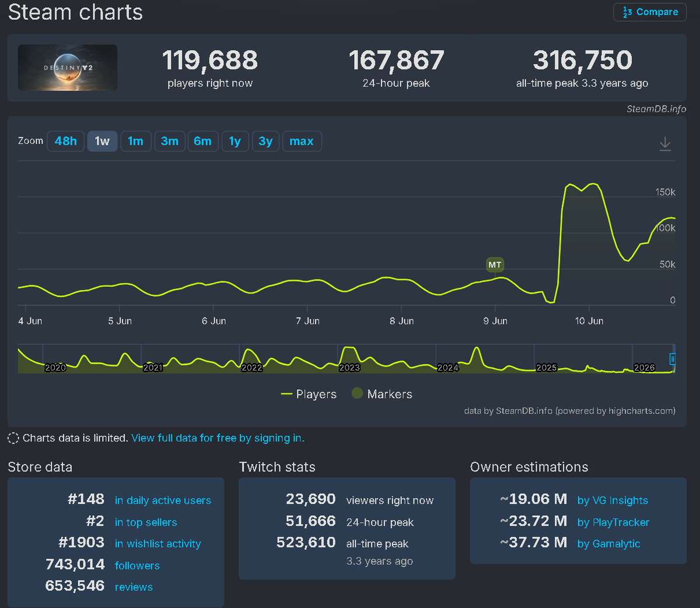Show the max zoom range
This screenshot has width=700, height=608.
coord(302,141)
